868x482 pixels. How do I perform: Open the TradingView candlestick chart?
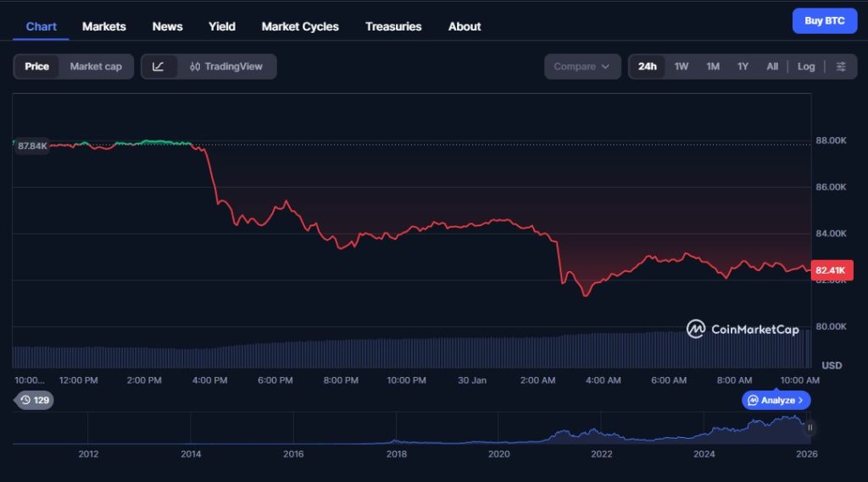point(226,67)
